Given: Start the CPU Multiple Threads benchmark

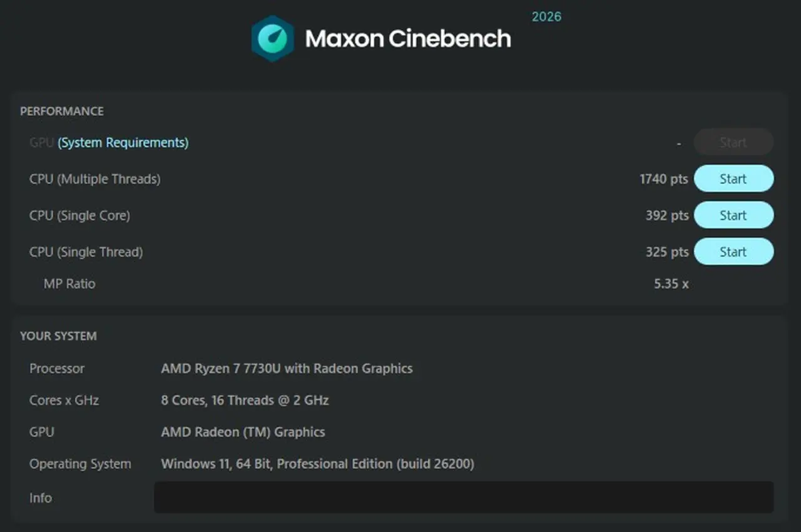Looking at the screenshot, I should [733, 179].
